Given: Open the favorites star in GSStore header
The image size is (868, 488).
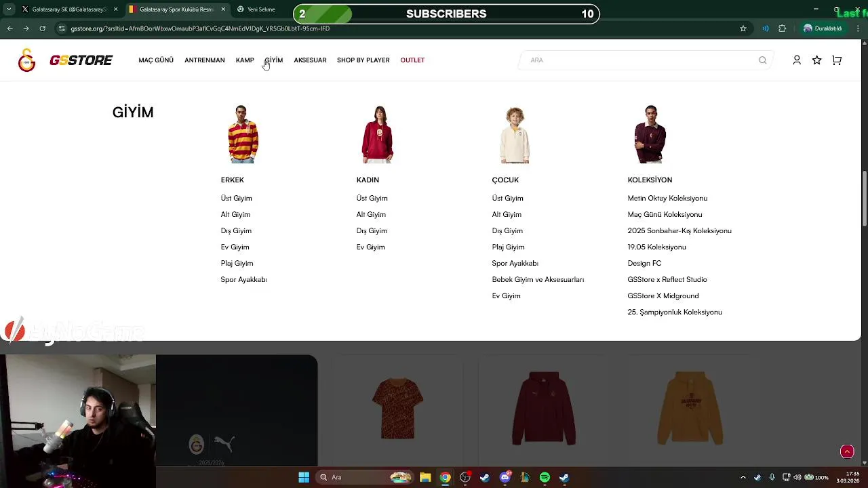Looking at the screenshot, I should [x=816, y=60].
